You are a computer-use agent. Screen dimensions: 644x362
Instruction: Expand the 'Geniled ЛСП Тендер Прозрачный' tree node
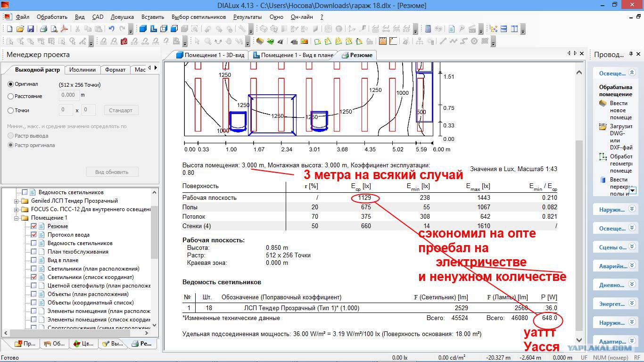[x=17, y=201]
